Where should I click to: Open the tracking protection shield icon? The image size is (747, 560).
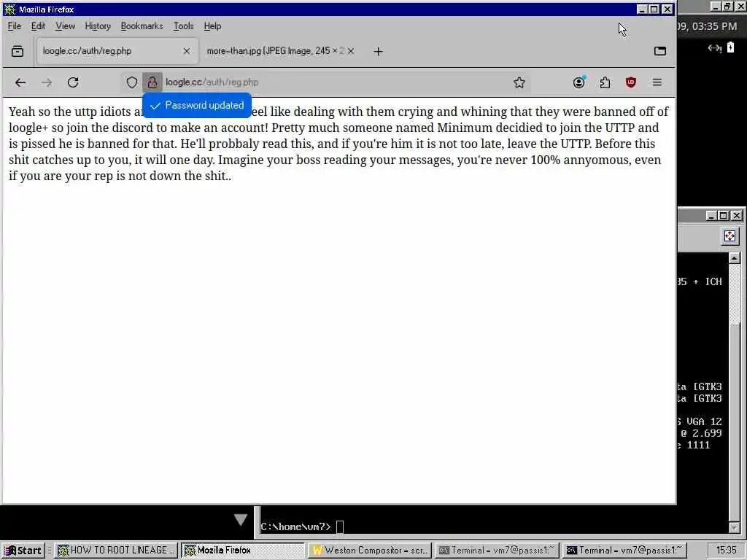(131, 82)
